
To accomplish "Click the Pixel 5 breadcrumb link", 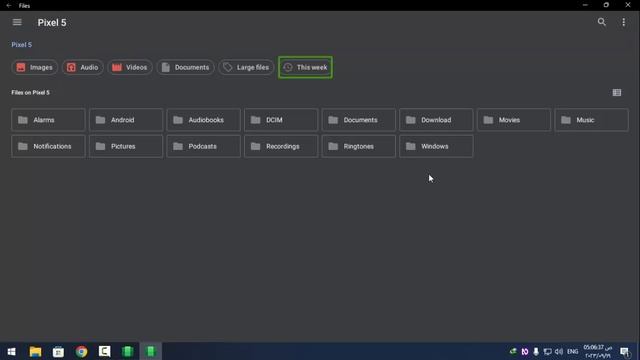I will coord(22,44).
